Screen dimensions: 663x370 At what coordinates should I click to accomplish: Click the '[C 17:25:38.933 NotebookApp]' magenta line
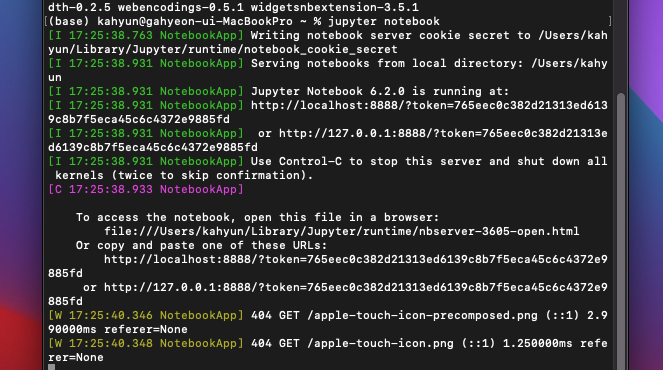(x=146, y=189)
